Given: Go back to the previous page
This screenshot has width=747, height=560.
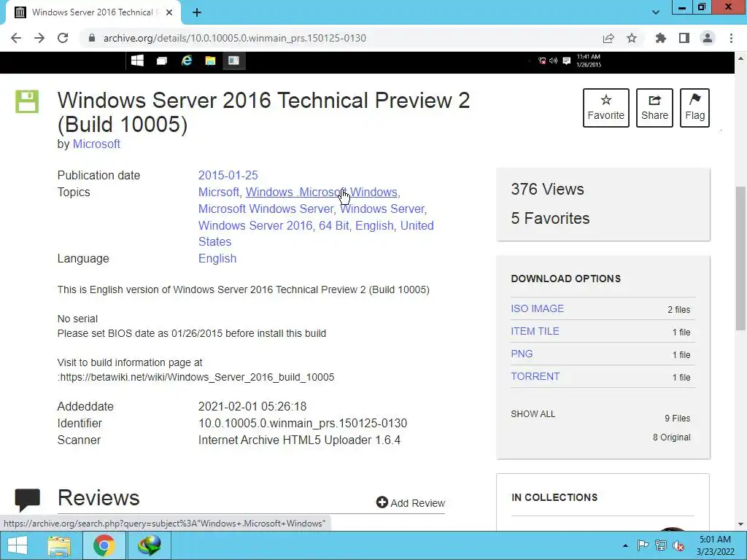Looking at the screenshot, I should [x=16, y=38].
